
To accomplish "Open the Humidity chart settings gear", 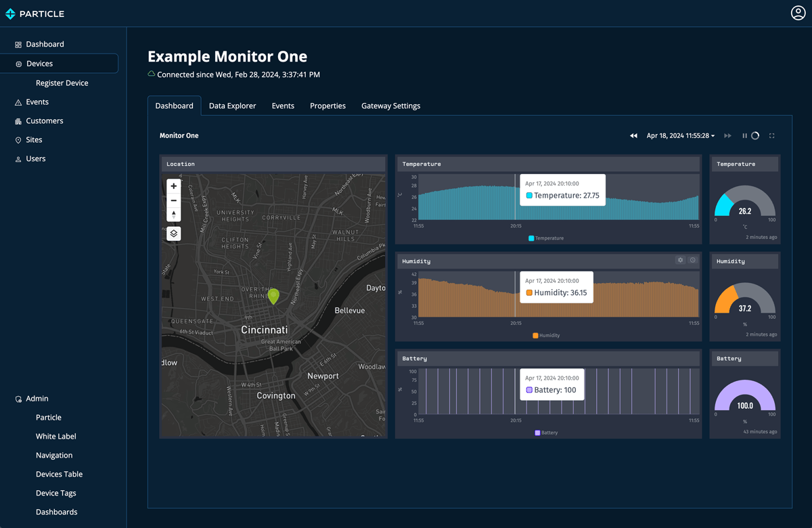I will point(680,260).
